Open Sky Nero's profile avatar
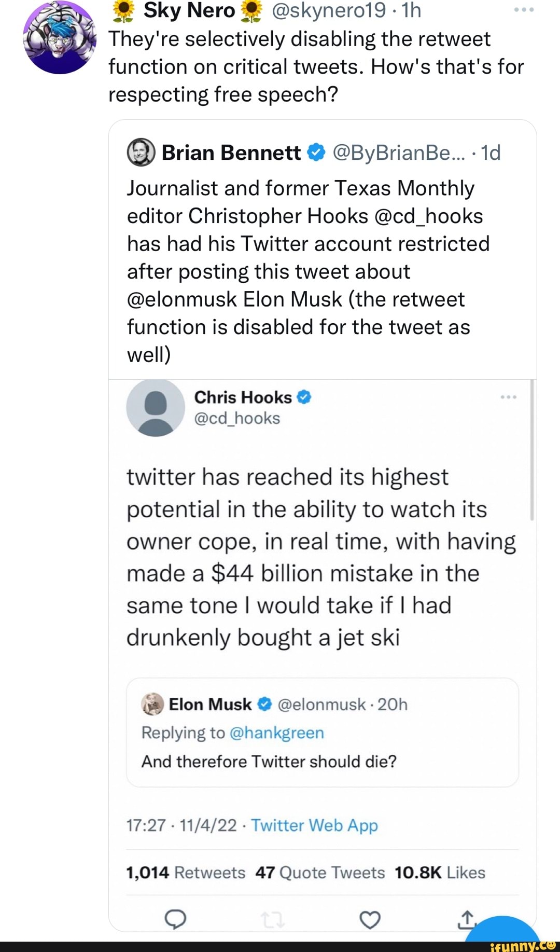The image size is (560, 952). (x=60, y=38)
